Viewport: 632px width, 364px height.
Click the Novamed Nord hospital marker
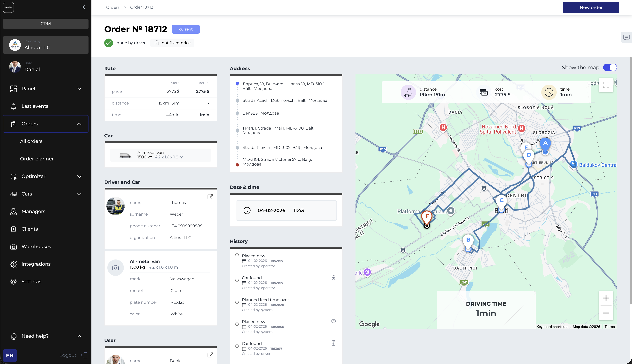[x=521, y=129]
